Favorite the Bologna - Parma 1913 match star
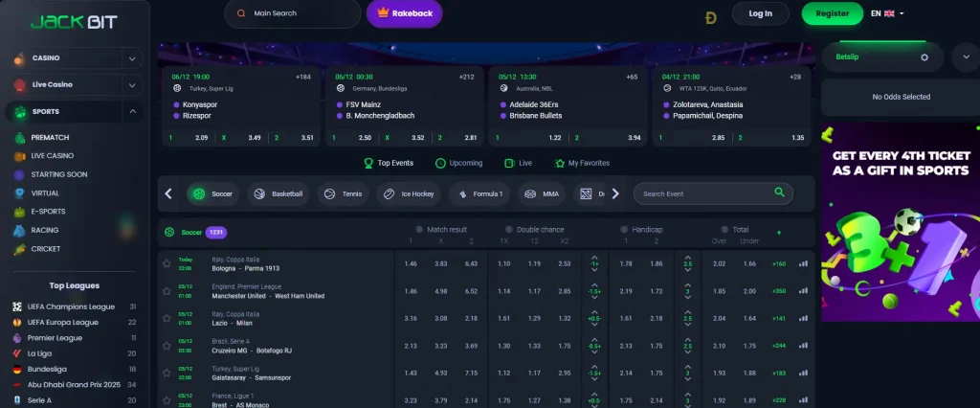The image size is (980, 408). [167, 263]
